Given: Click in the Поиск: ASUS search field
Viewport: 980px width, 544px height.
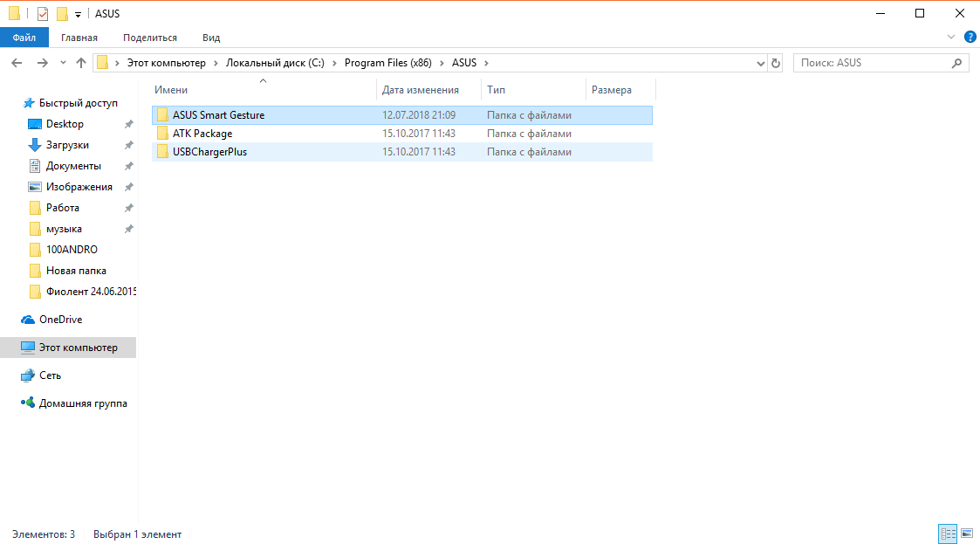Looking at the screenshot, I should click(873, 63).
